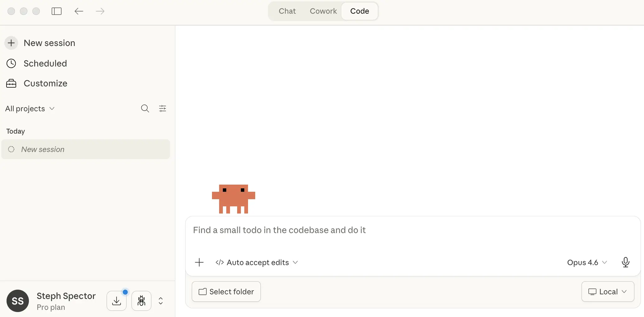Click the bug report icon
This screenshot has width=644, height=317.
tap(141, 301)
